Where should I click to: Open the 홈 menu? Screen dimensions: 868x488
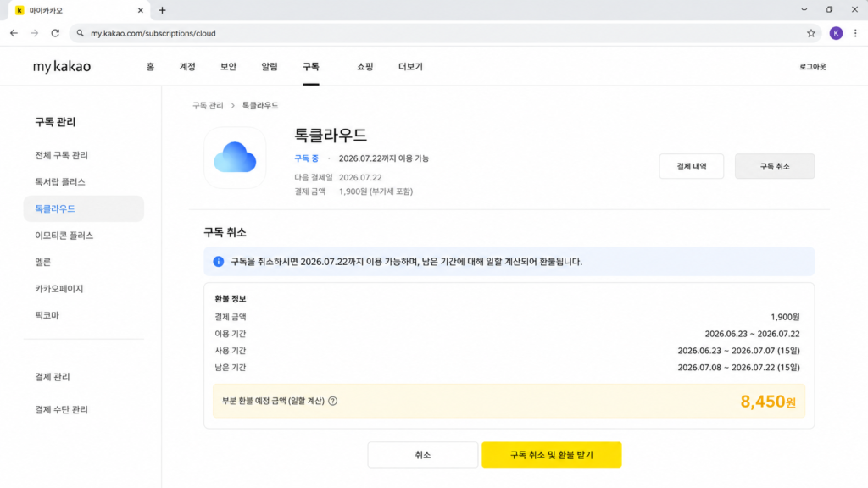click(150, 66)
